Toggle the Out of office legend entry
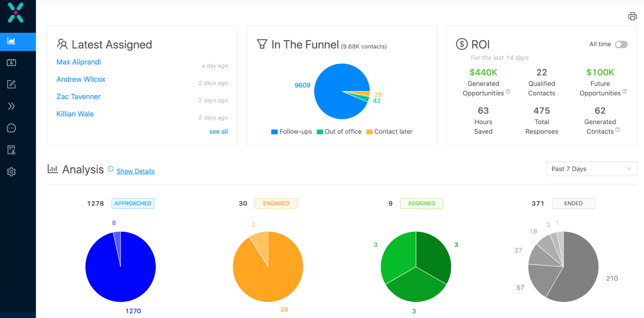The width and height of the screenshot is (644, 318). pyautogui.click(x=339, y=132)
